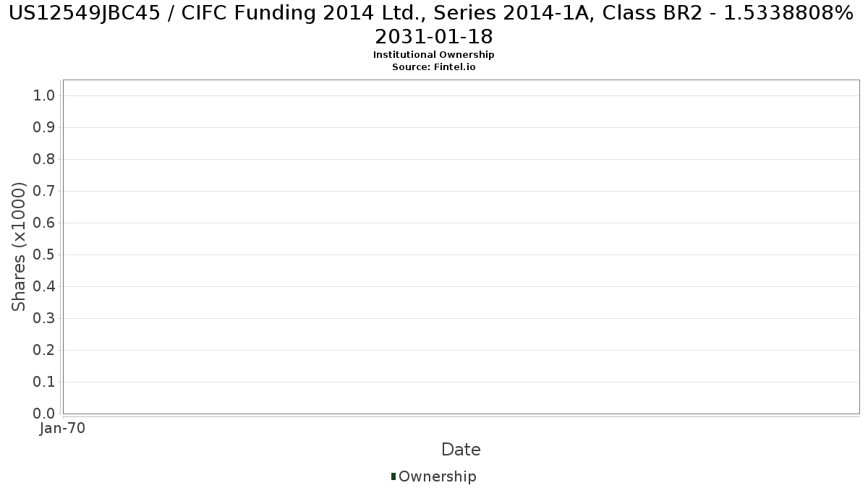Screen dimensions: 868x488
Task: Select the Institutional Ownership subtitle
Action: click(434, 55)
